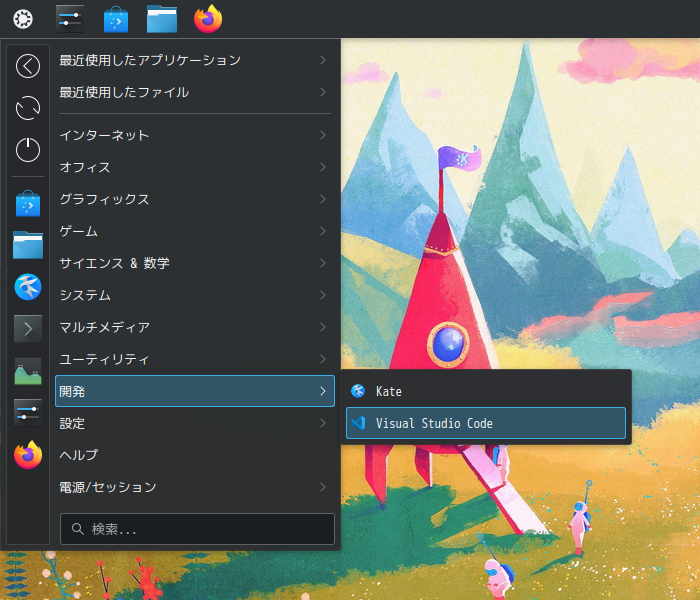The height and width of the screenshot is (600, 700).
Task: Launch Firefox from the favorites sidebar
Action: tap(28, 454)
